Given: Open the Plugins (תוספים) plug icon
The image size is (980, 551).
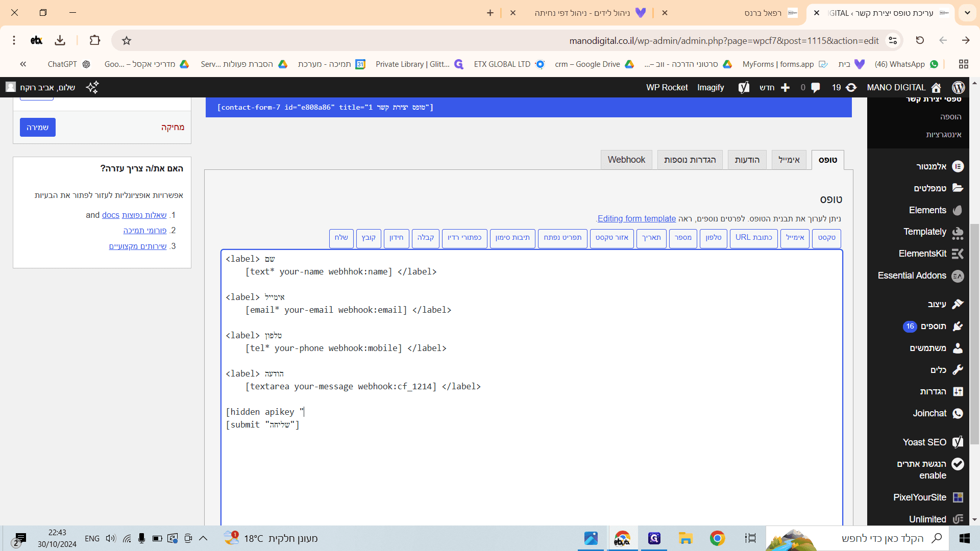Looking at the screenshot, I should (958, 326).
